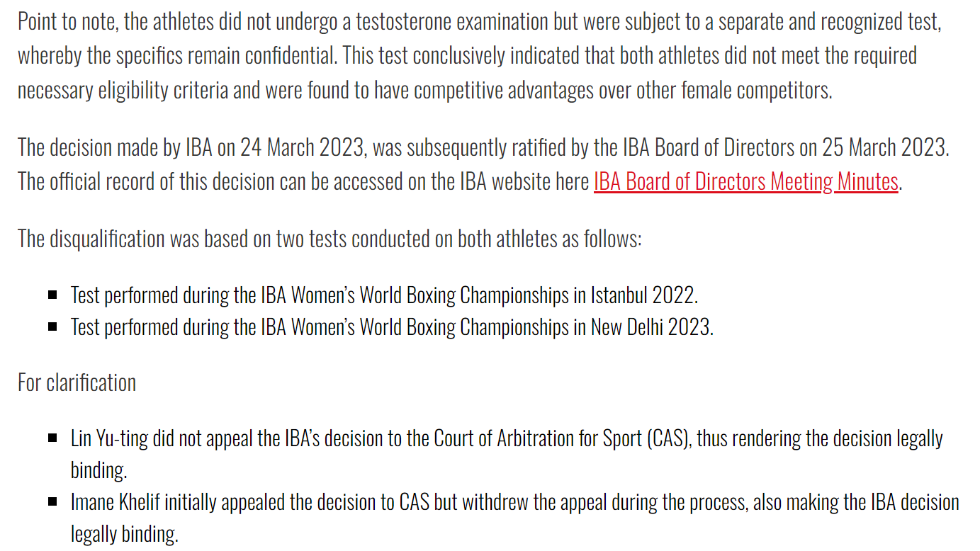This screenshot has height=551, width=980.
Task: Click the 'testosterone examination' phrase
Action: coord(451,21)
